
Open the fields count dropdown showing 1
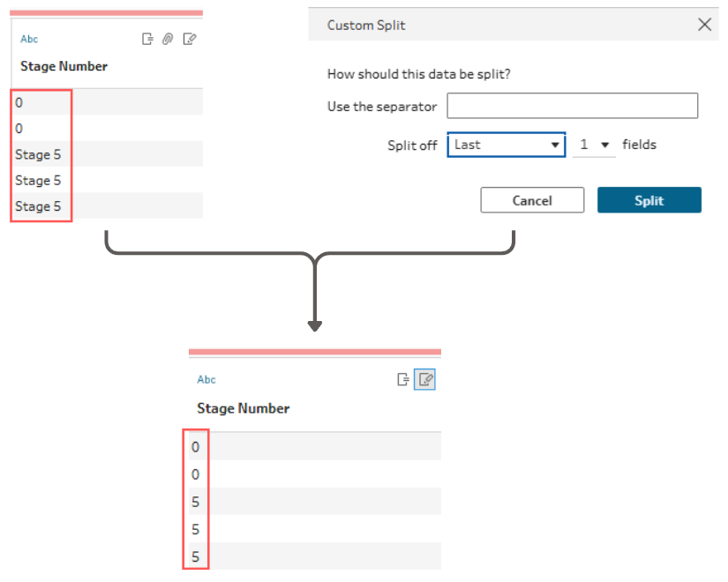(594, 145)
